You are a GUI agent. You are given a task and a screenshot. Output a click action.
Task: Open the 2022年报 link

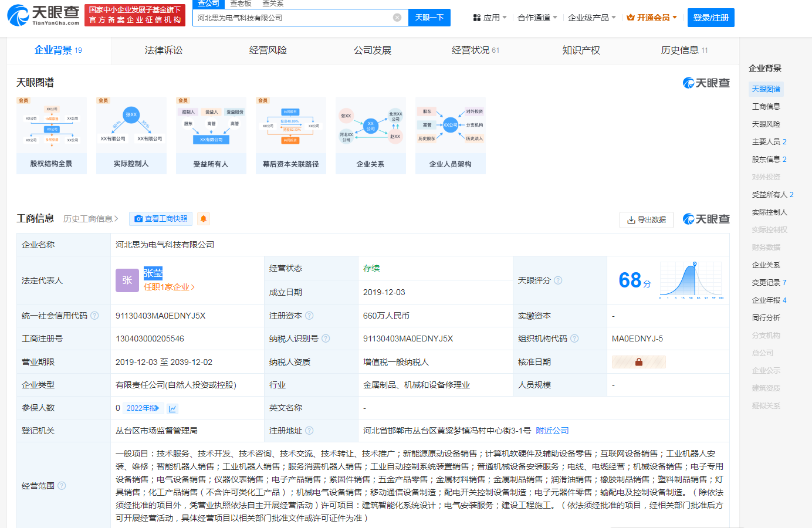(143, 408)
